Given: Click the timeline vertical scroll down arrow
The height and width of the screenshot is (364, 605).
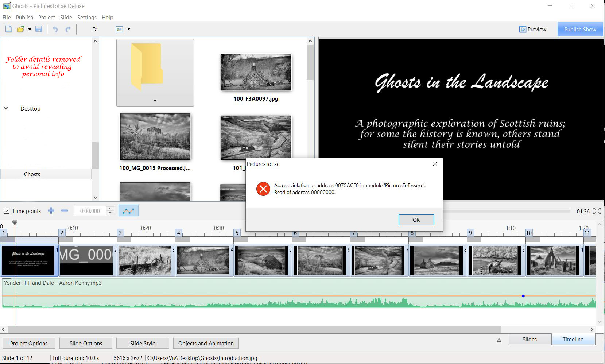Looking at the screenshot, I should 600,322.
